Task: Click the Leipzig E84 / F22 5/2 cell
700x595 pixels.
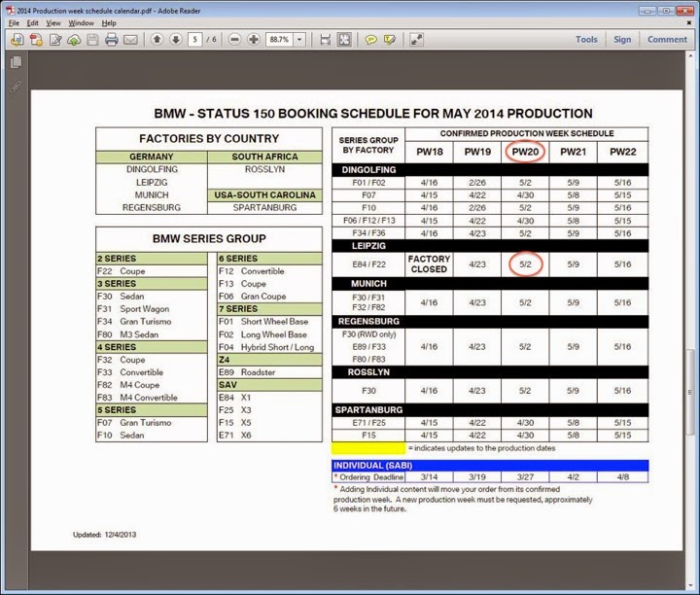Action: click(x=525, y=264)
